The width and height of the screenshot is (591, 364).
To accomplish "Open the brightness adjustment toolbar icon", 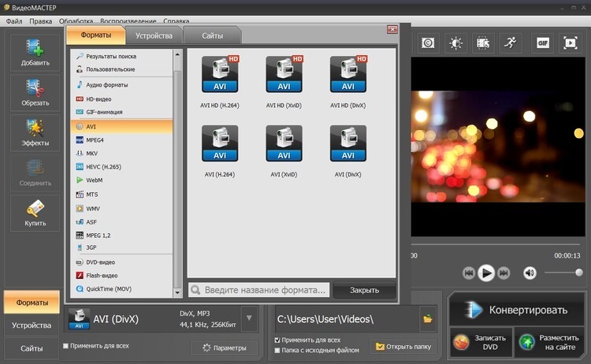I will pos(455,43).
